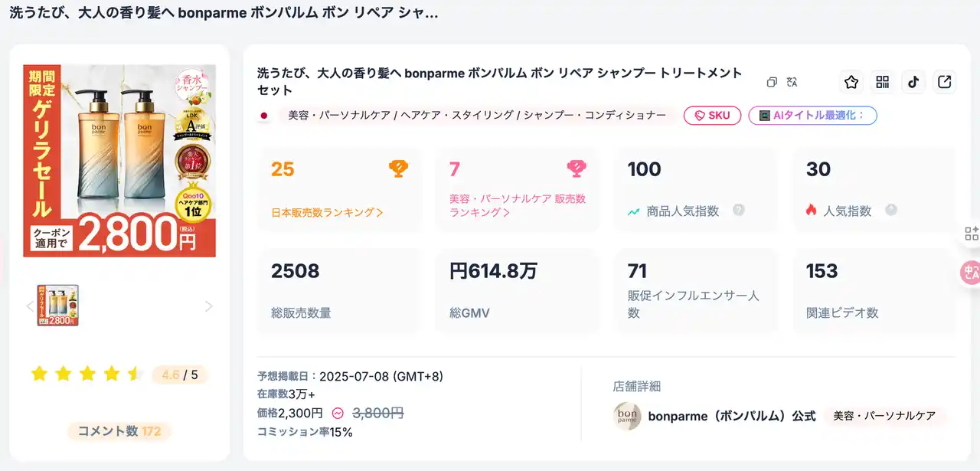Click price trend icon next to 2,300円
Image resolution: width=980 pixels, height=471 pixels.
338,414
